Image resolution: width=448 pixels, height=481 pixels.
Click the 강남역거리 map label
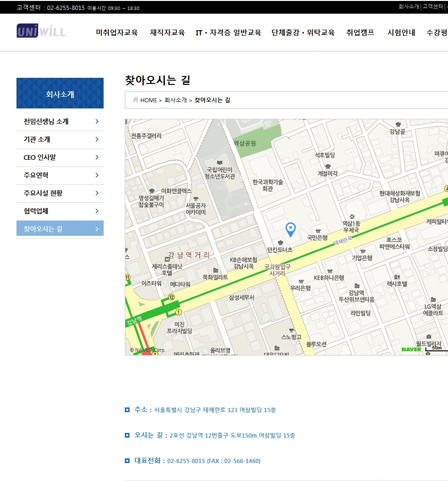pos(189,255)
